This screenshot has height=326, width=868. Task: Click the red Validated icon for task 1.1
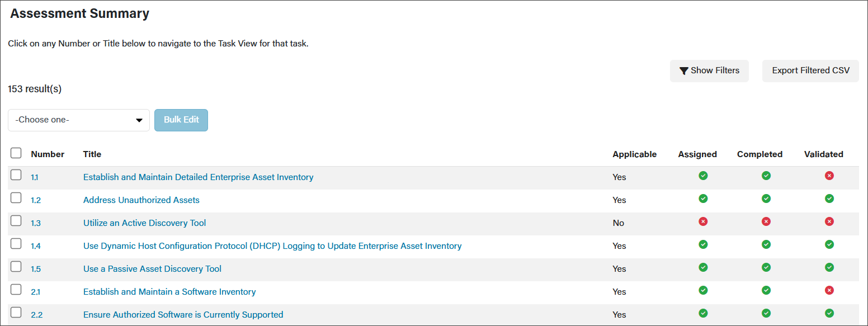pyautogui.click(x=829, y=176)
